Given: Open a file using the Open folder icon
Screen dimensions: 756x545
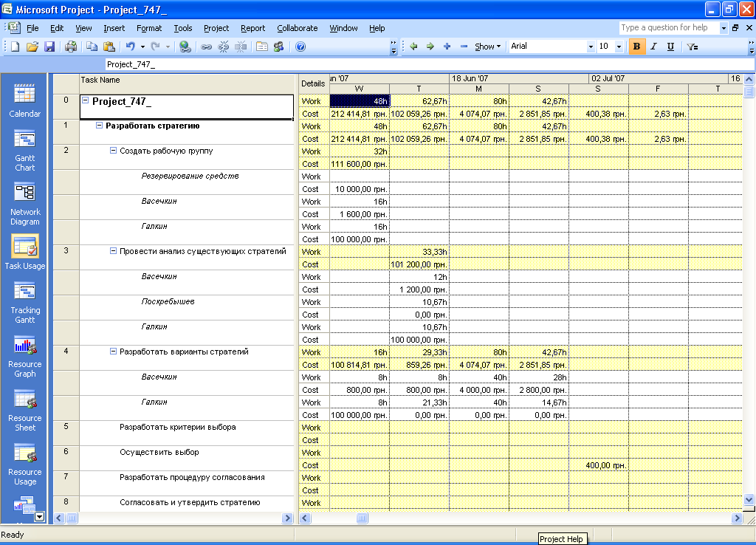Looking at the screenshot, I should 32,47.
